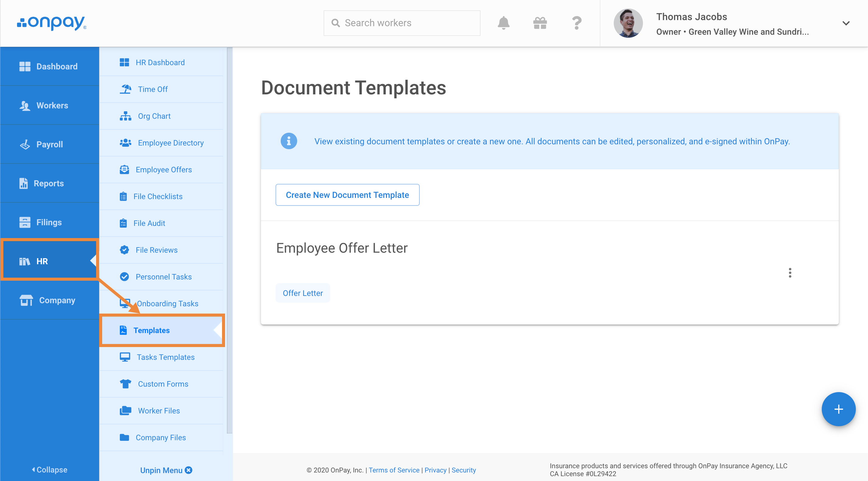Viewport: 868px width, 481px height.
Task: Go to Dashboard in main navigation
Action: [x=50, y=66]
